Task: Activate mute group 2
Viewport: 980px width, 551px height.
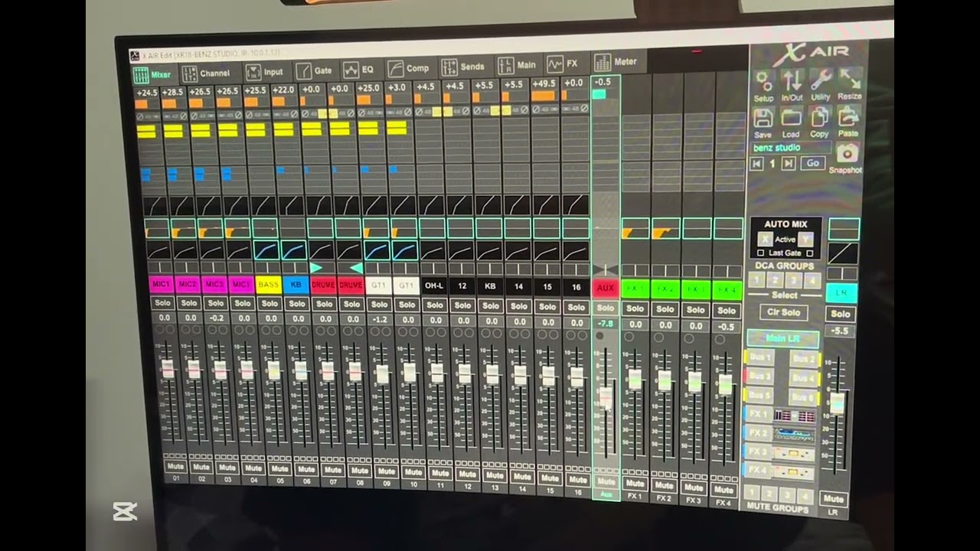Action: click(x=771, y=494)
